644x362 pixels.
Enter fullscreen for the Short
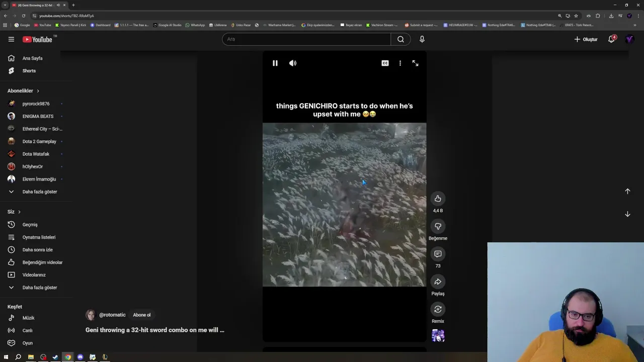click(x=415, y=63)
